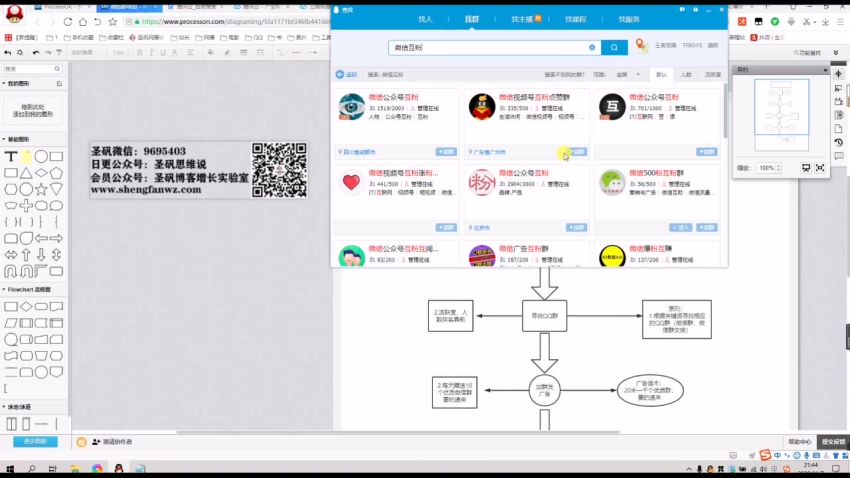Open the page settings icon in right dock
Image resolution: width=850 pixels, height=478 pixels.
(839, 129)
